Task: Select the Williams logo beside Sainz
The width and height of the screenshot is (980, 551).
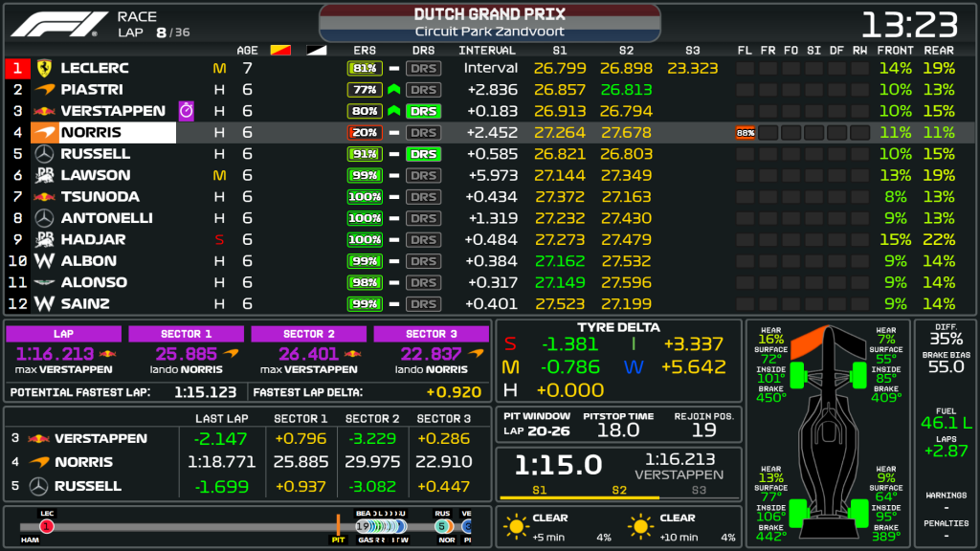Action: coord(44,303)
